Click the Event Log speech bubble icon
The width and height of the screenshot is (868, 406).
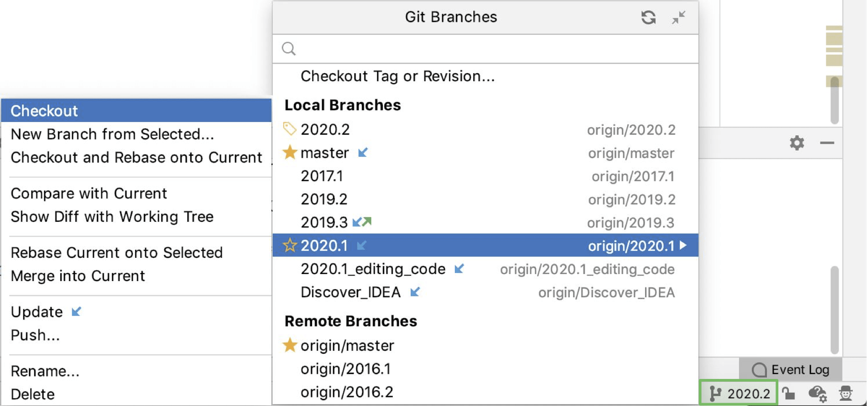tap(759, 369)
